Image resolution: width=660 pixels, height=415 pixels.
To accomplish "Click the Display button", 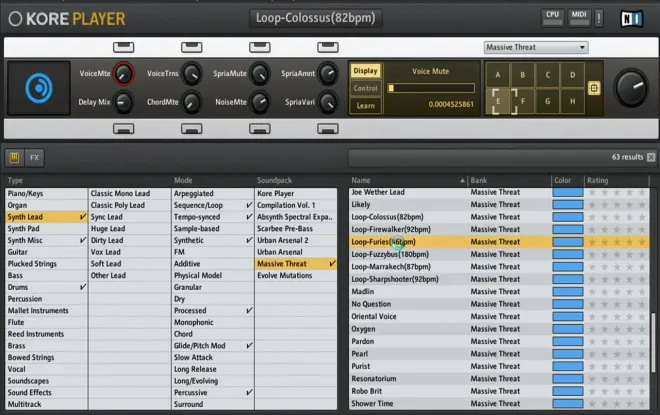I will [365, 71].
